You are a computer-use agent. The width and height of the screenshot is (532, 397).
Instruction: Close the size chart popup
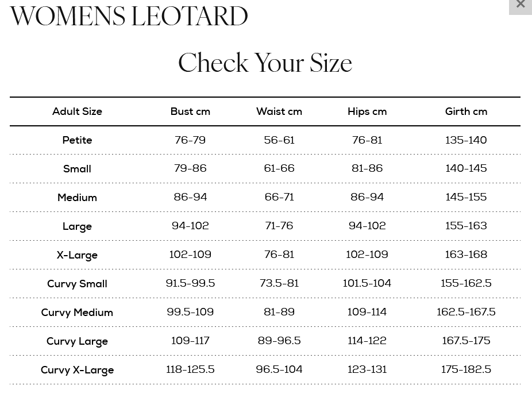pyautogui.click(x=520, y=5)
